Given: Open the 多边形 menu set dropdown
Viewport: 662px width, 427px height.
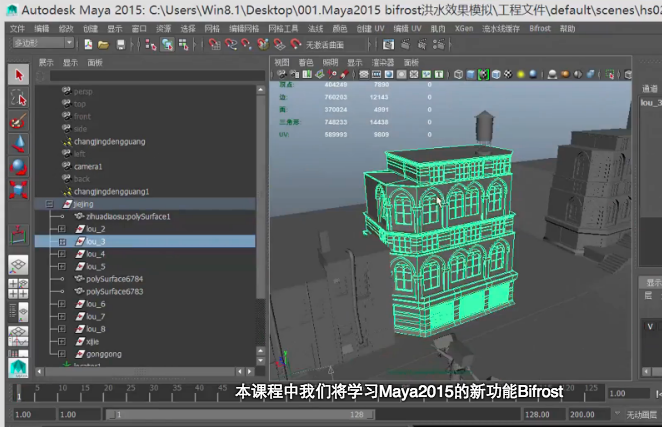Looking at the screenshot, I should click(43, 43).
